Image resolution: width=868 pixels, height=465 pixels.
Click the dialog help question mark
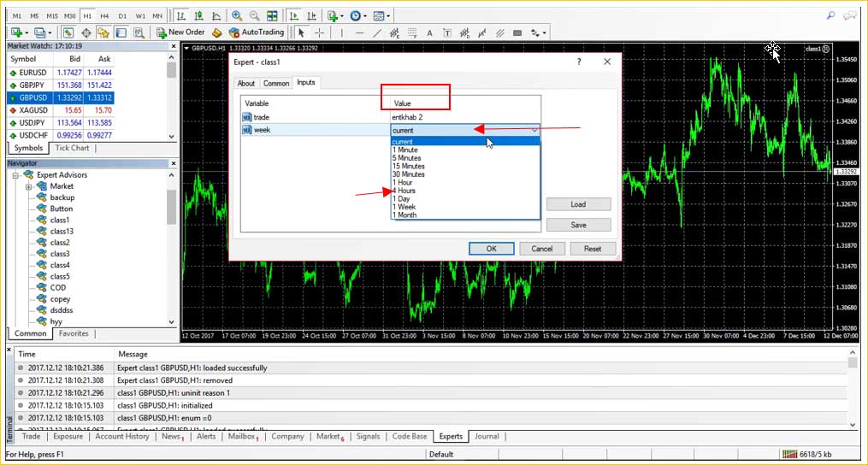(x=579, y=62)
